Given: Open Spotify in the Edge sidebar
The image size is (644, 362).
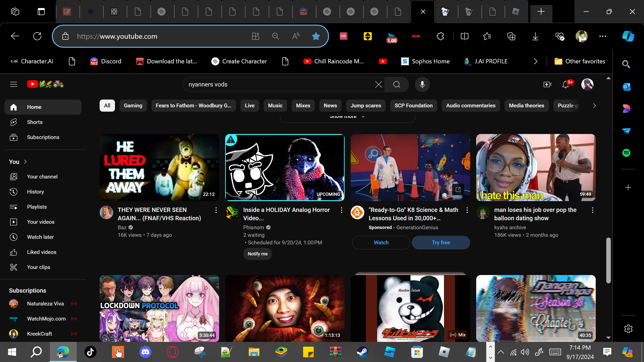Looking at the screenshot, I should [x=626, y=153].
